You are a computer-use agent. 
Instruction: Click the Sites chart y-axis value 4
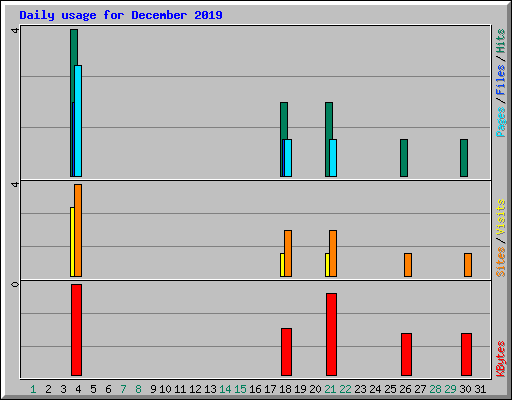click(15, 184)
